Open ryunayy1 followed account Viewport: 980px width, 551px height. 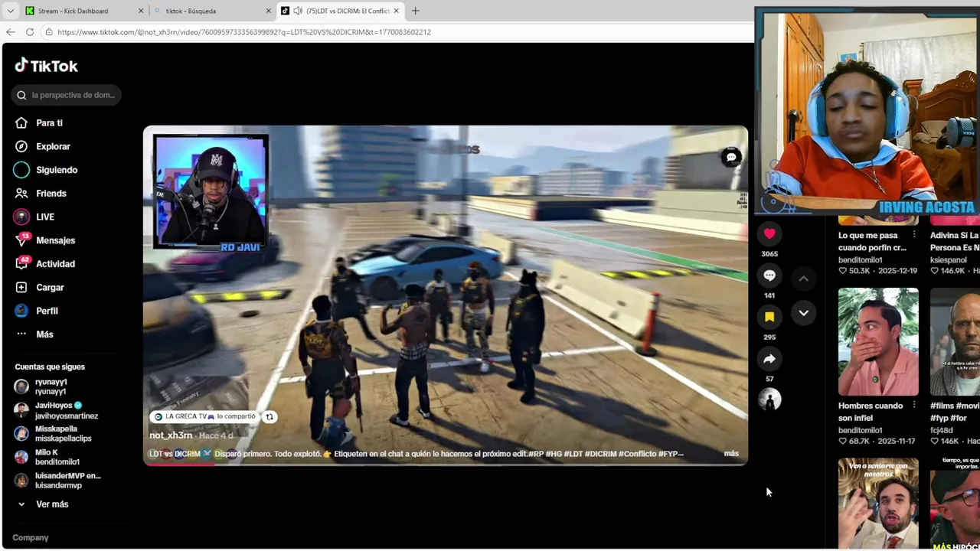point(51,386)
